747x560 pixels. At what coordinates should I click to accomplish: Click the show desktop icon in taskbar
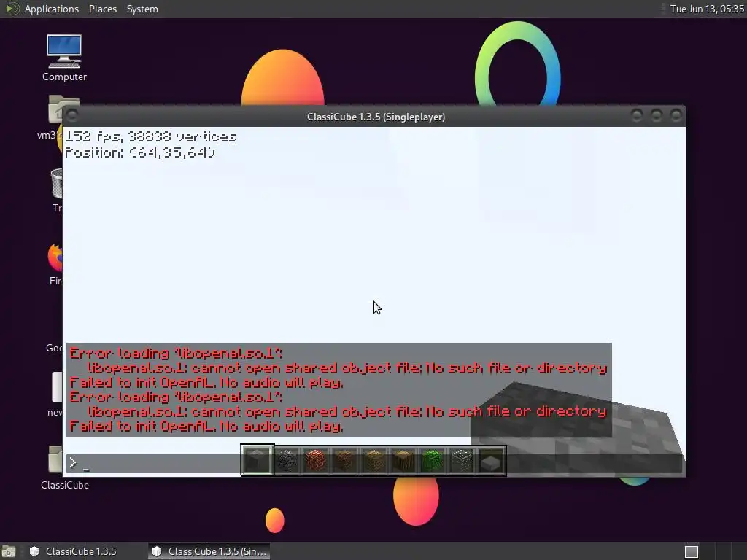point(9,551)
